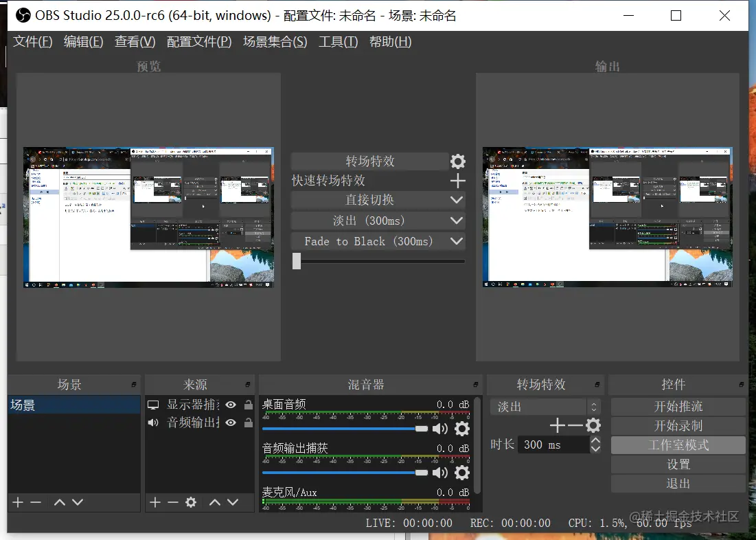
Task: Click the 麦克风/Aux mixer label
Action: [289, 492]
